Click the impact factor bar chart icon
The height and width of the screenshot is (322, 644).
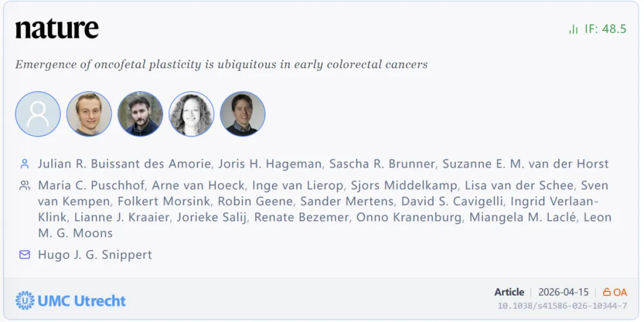coord(573,29)
